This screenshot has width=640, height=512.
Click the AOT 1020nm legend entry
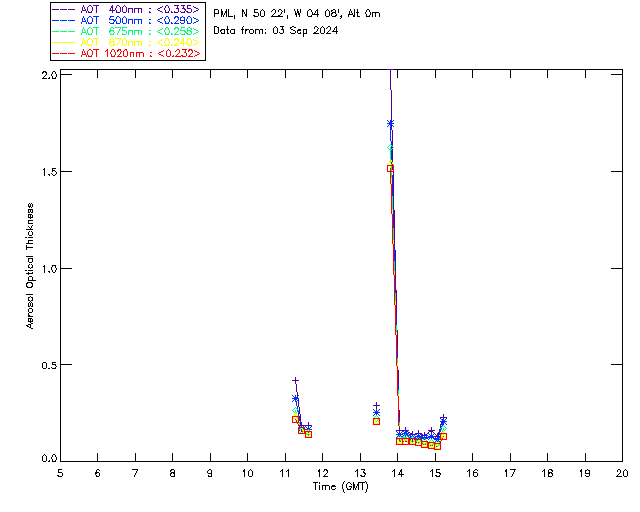tap(127, 53)
